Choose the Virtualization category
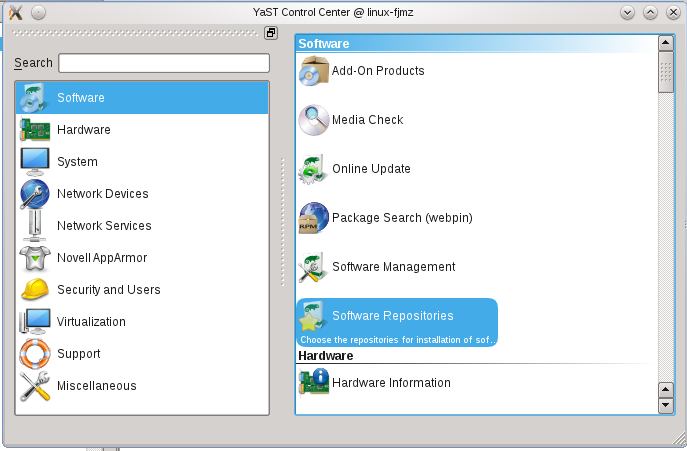 click(x=142, y=322)
